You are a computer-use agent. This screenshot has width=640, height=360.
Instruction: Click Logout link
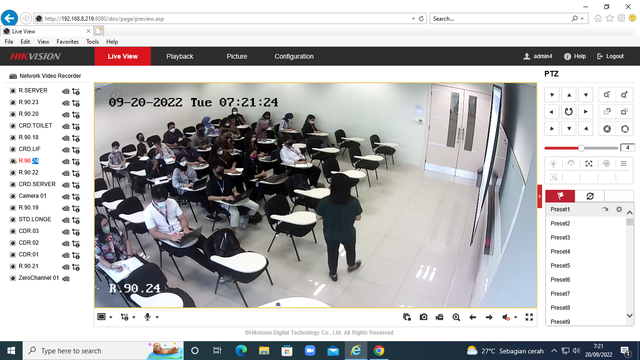coord(610,56)
